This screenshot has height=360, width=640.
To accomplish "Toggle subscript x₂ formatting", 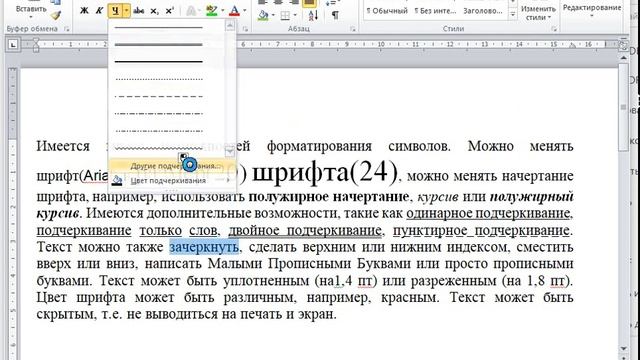I will coord(154,11).
